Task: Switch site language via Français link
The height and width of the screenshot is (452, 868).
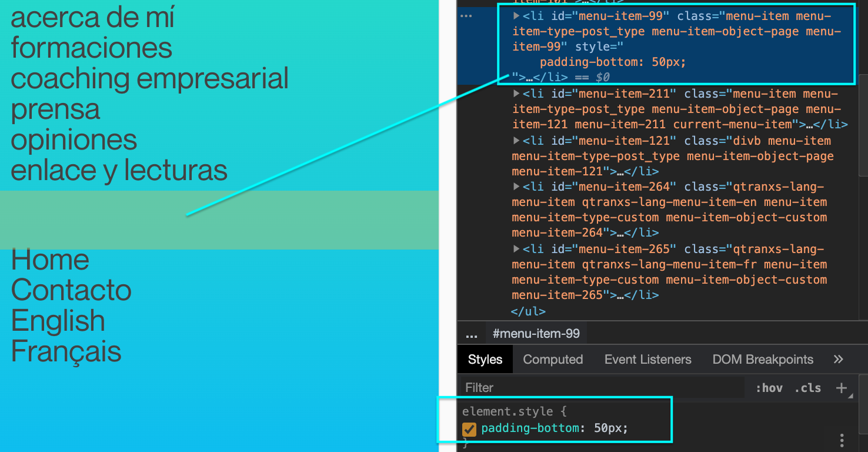Action: pyautogui.click(x=66, y=351)
